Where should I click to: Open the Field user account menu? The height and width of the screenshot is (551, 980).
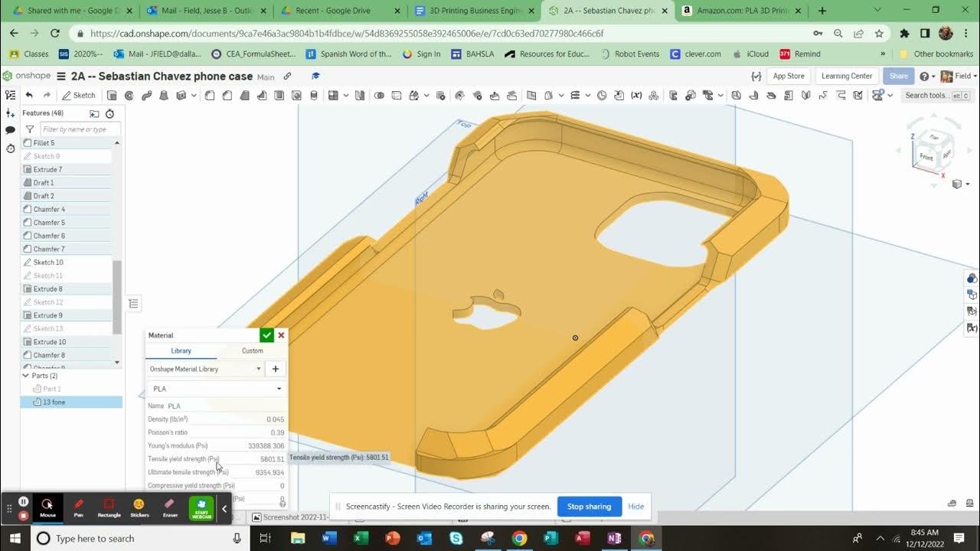click(957, 77)
